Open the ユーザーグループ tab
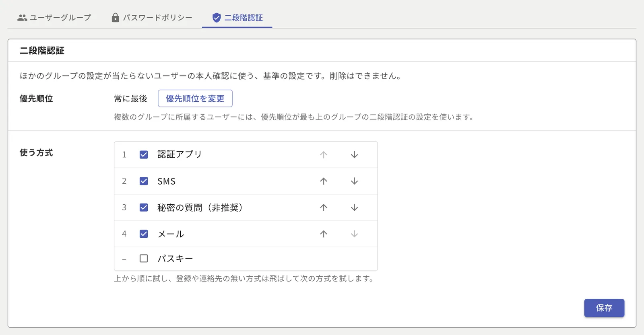 [54, 18]
